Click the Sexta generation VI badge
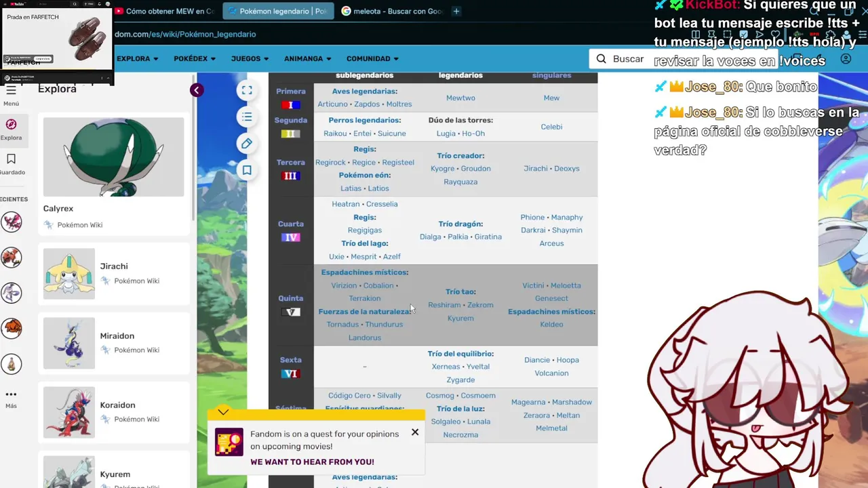Screen dimensions: 868x488 pyautogui.click(x=290, y=373)
